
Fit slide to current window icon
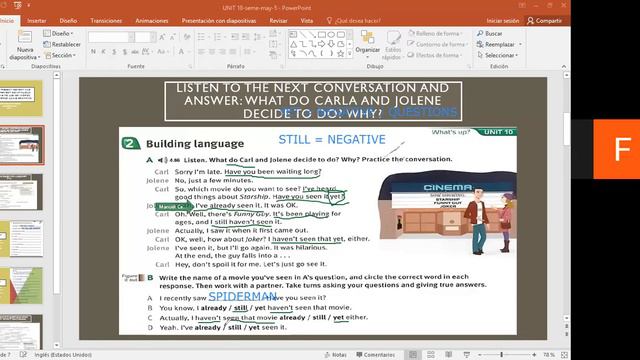click(564, 355)
